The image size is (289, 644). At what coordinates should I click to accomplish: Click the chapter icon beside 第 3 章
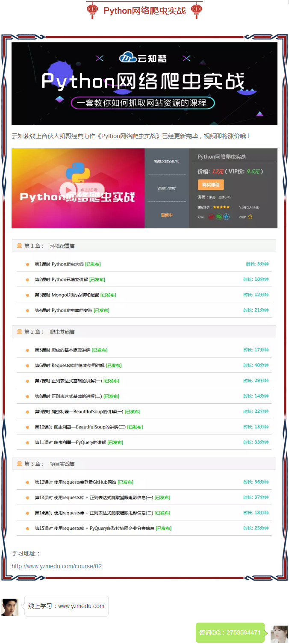[x=19, y=464]
